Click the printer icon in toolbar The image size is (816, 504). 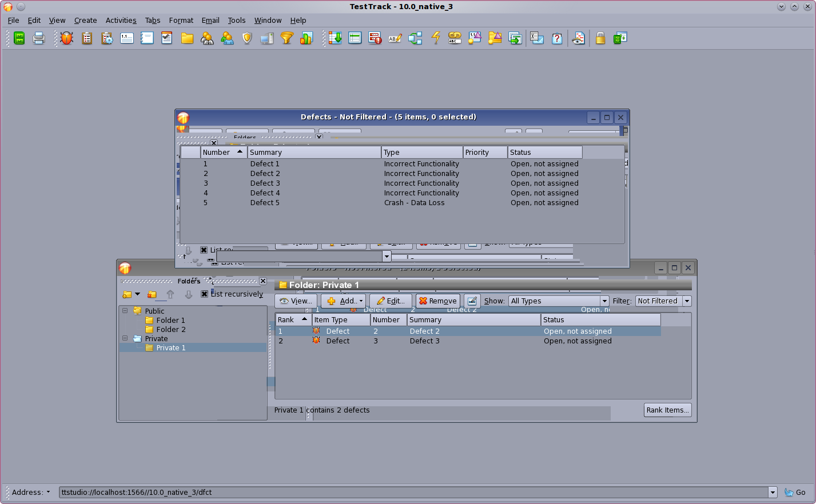click(38, 38)
